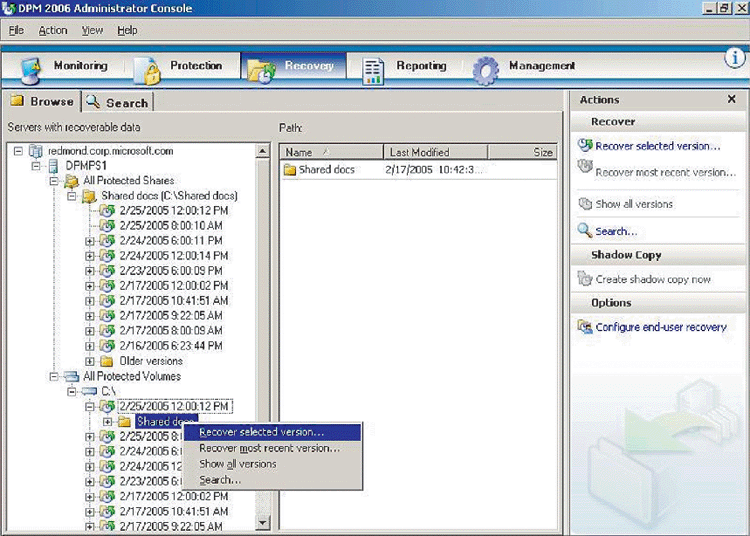
Task: Click the Recover most recent version icon
Action: click(x=585, y=166)
